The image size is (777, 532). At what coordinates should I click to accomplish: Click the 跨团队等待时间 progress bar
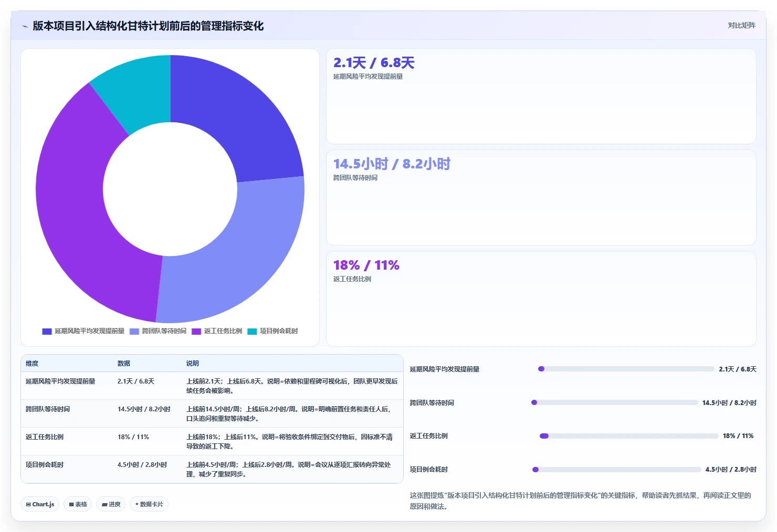click(x=615, y=402)
